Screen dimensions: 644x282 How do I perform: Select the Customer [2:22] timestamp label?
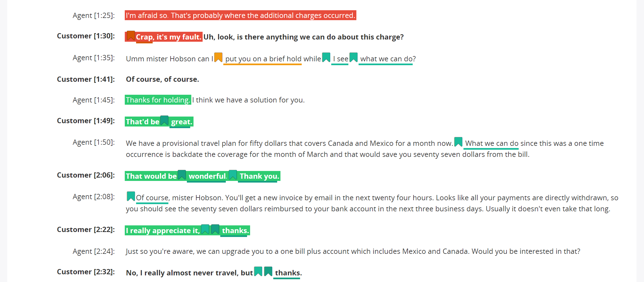point(86,230)
